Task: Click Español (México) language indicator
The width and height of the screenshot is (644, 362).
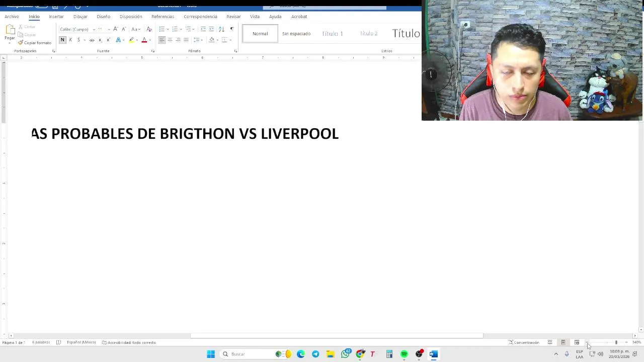Action: 81,342
